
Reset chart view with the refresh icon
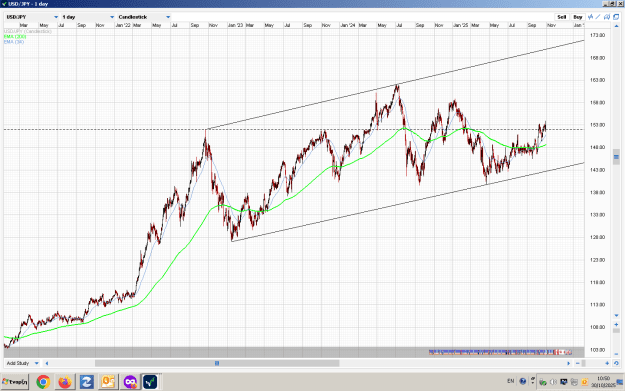tap(616, 363)
